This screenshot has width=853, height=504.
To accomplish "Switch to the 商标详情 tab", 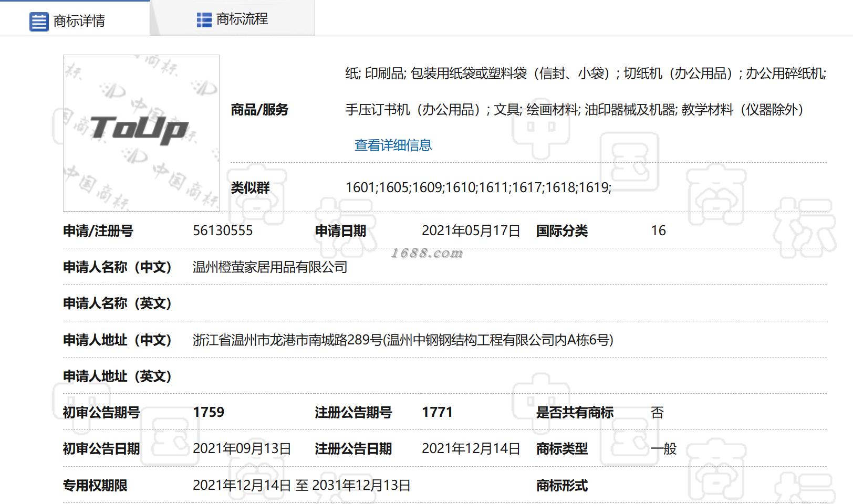I will point(75,18).
